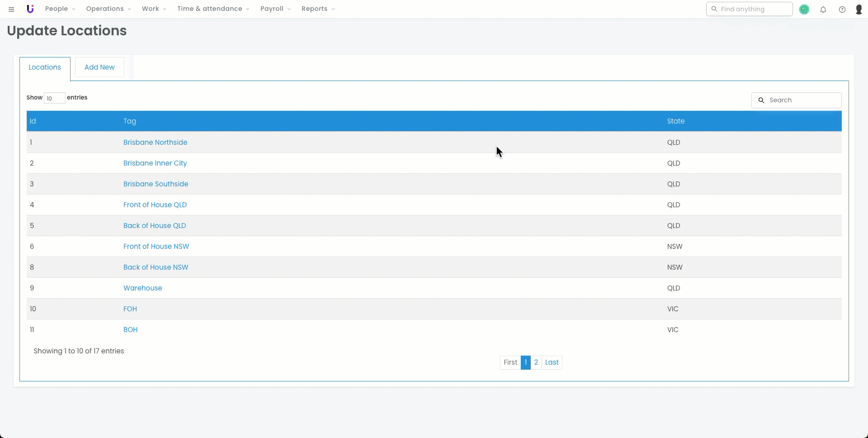This screenshot has width=868, height=438.
Task: Expand the Time & attendance menu
Action: (213, 9)
